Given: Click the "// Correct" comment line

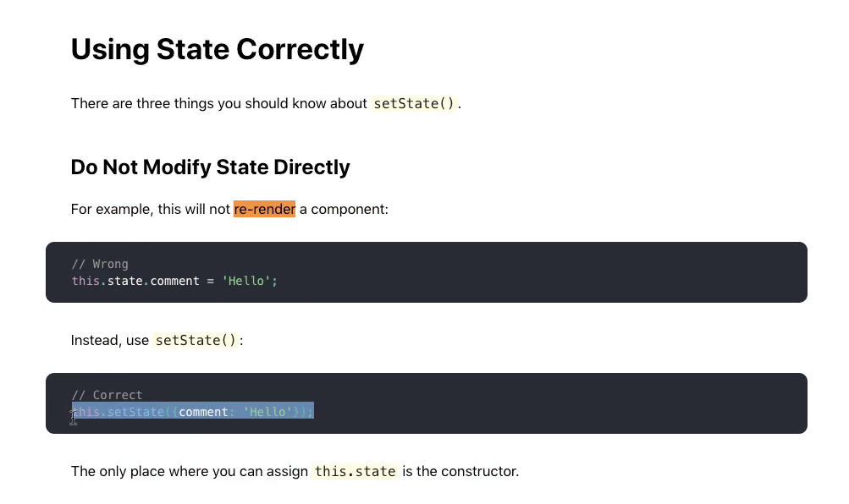Looking at the screenshot, I should [107, 395].
